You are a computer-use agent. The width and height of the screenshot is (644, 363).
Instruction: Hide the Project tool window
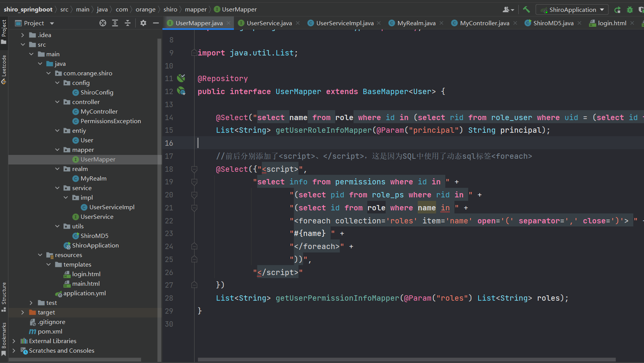156,23
